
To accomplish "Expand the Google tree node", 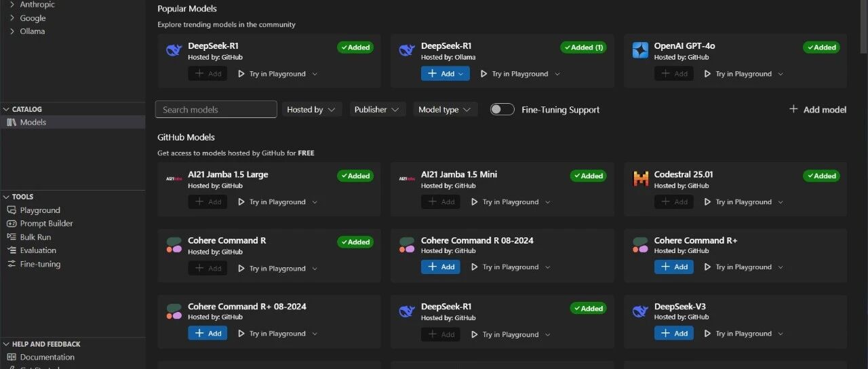I will (x=12, y=18).
